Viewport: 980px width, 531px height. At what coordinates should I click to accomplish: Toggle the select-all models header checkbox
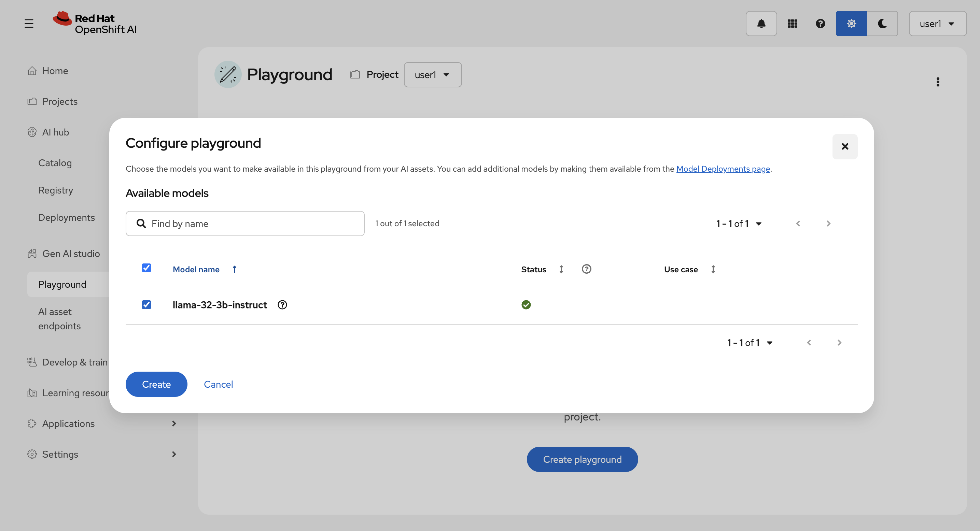click(x=146, y=268)
